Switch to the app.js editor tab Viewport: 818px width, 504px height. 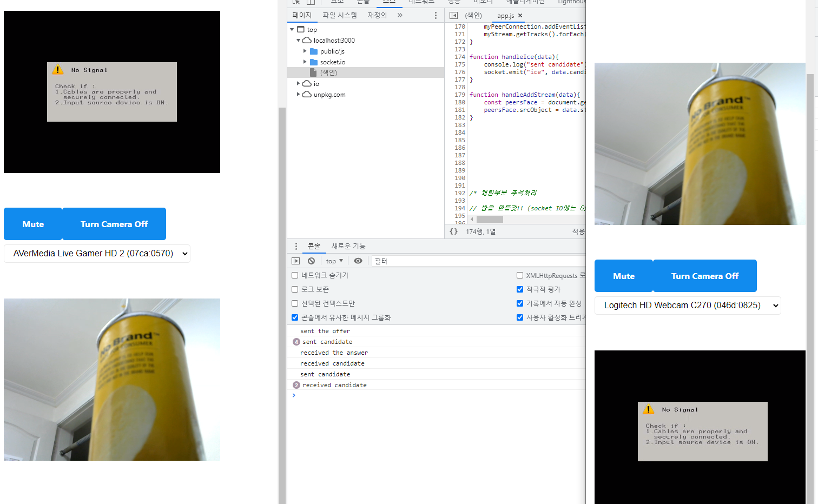coord(505,16)
